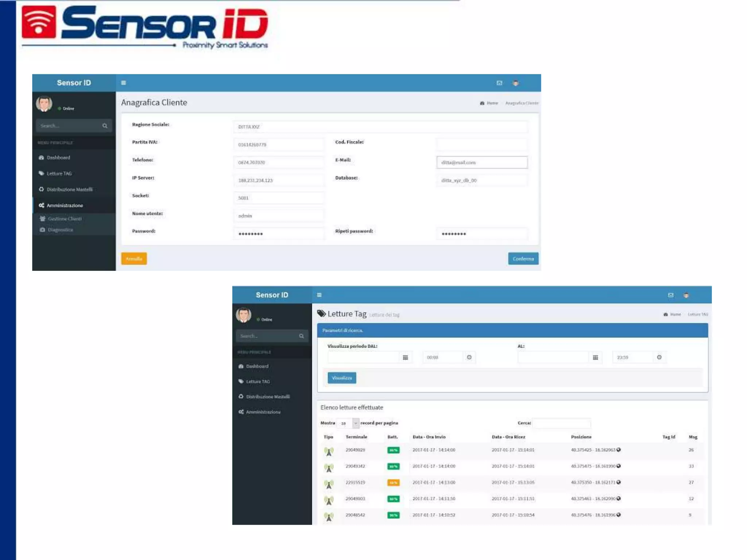Viewport: 747px width, 560px height.
Task: Click user avatar icon in Letture Tag header
Action: coord(686,295)
